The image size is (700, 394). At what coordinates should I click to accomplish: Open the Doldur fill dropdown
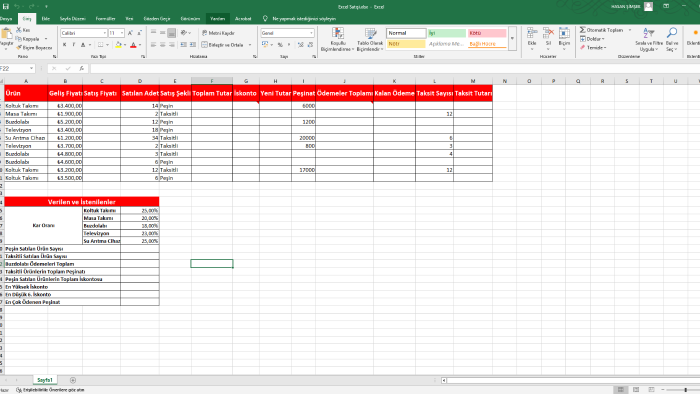[x=592, y=39]
